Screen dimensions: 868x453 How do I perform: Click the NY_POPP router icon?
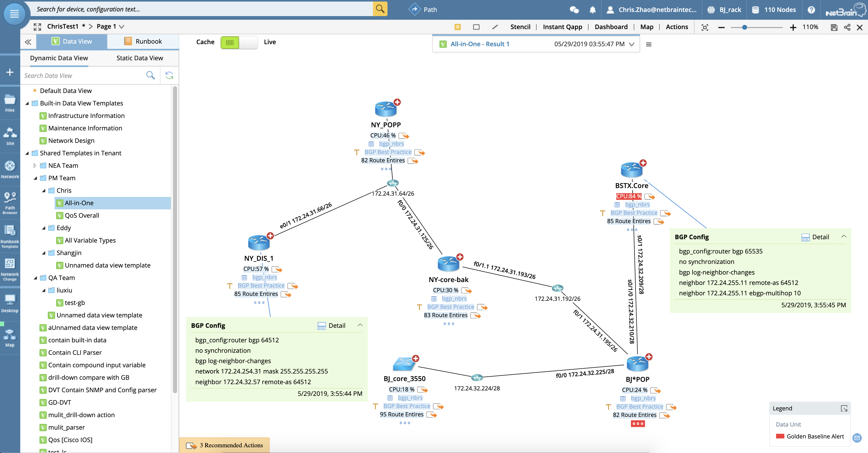[x=386, y=109]
